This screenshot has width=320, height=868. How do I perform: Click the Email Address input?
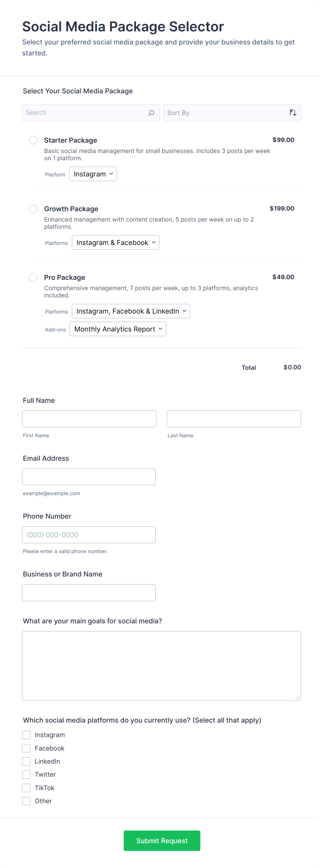(x=89, y=477)
